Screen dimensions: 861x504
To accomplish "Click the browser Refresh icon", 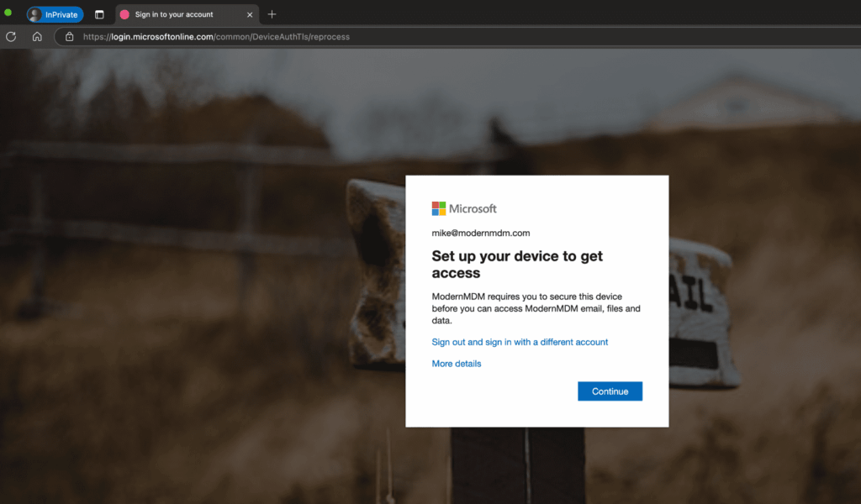I will point(11,36).
